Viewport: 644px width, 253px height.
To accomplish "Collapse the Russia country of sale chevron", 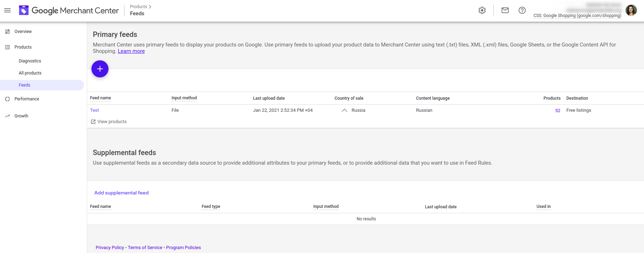I will 344,110.
